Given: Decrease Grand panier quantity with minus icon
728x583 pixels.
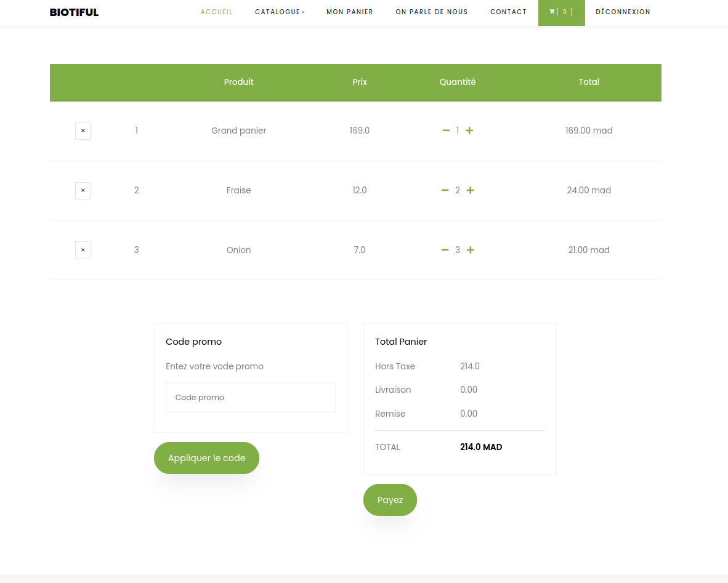Looking at the screenshot, I should 446,131.
